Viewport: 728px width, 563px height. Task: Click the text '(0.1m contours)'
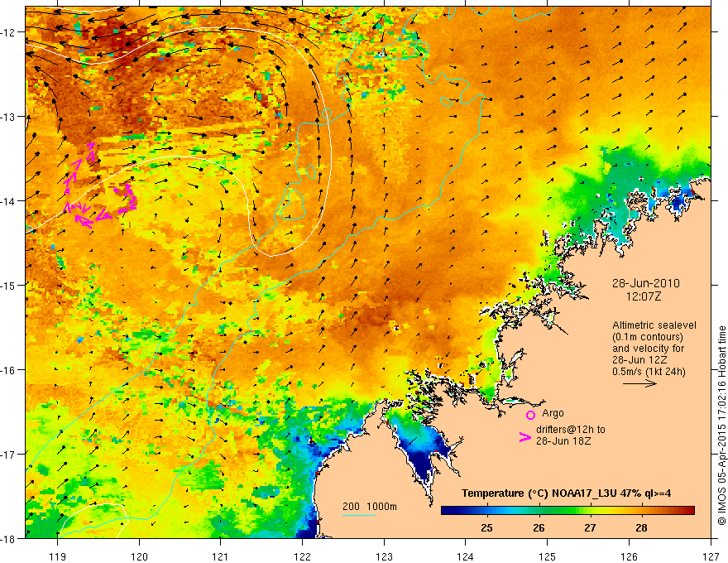tap(648, 337)
